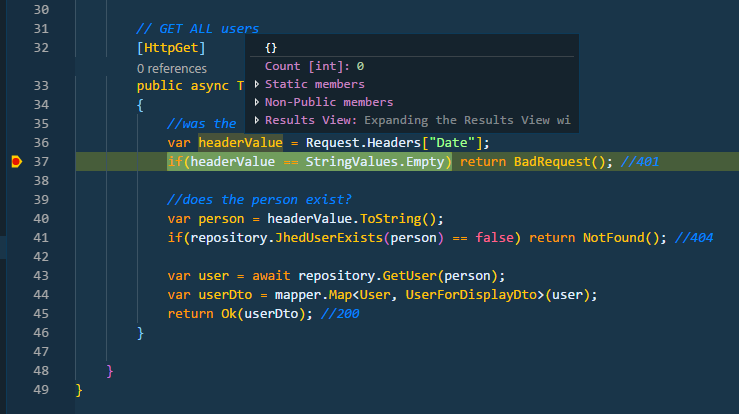Click the GetUser method call
739x414 pixels.
[x=409, y=276]
